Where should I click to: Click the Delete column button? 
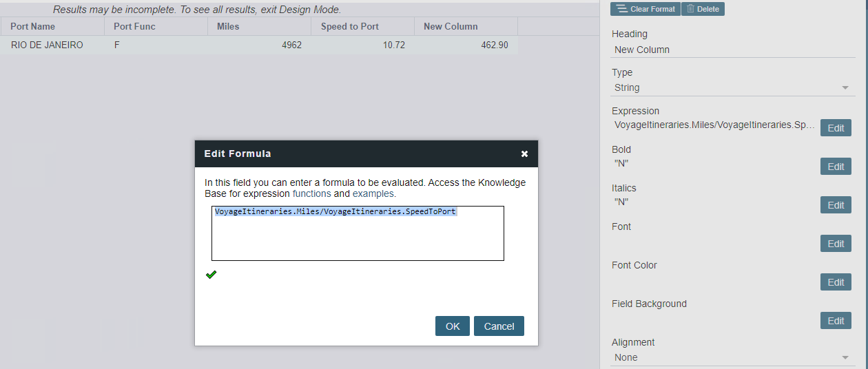[703, 9]
